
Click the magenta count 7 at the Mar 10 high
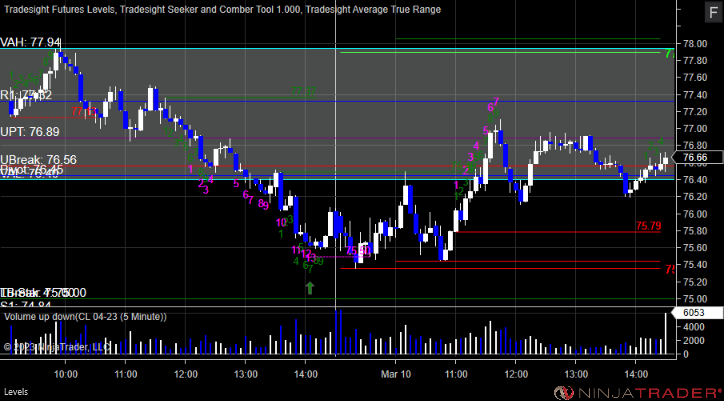[496, 101]
